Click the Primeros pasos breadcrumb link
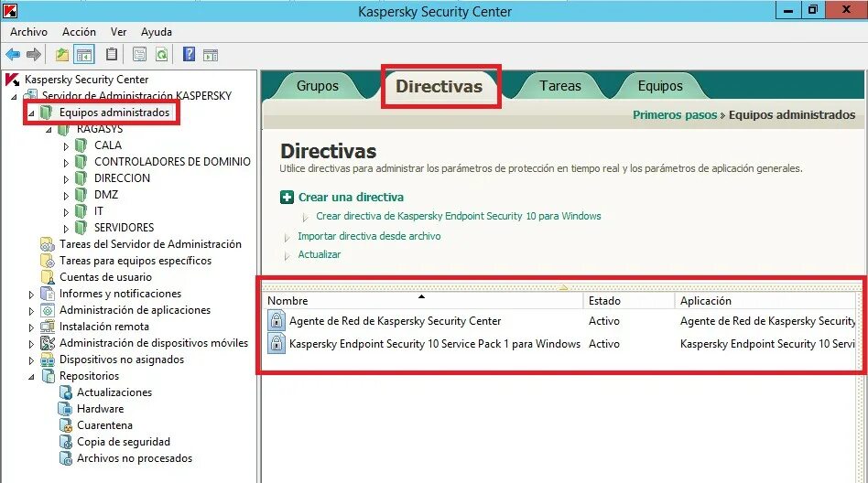 [x=675, y=115]
